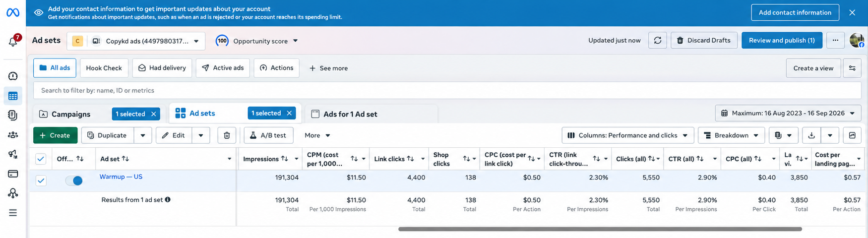Viewport: 868px width, 238px height.
Task: Switch to Had delivery view
Action: (162, 68)
